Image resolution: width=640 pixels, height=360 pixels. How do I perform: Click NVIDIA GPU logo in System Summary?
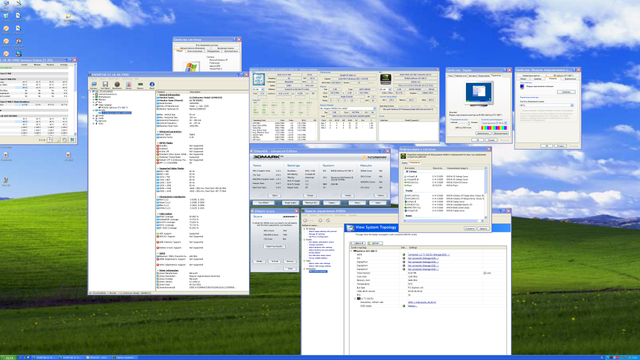point(385,79)
